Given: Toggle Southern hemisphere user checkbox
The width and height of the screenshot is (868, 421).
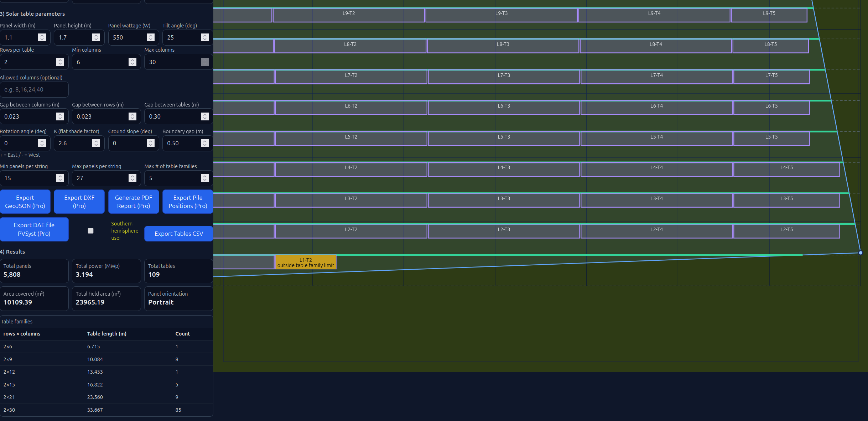Looking at the screenshot, I should [x=90, y=231].
